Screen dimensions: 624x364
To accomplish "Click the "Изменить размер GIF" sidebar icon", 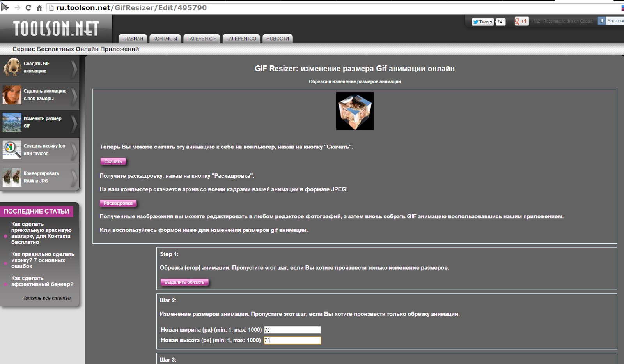I will [x=12, y=123].
